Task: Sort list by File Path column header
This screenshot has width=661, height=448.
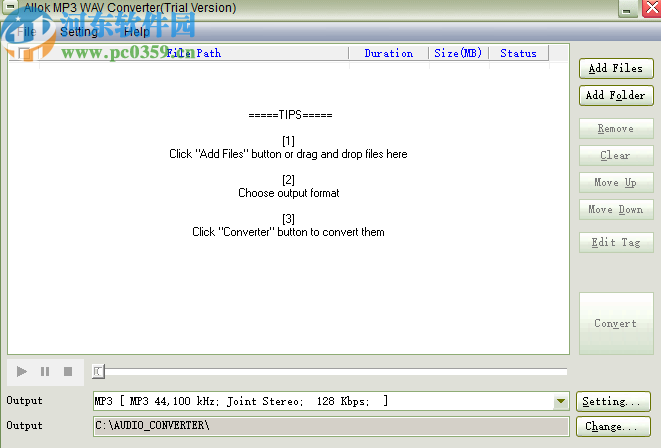Action: [x=194, y=53]
